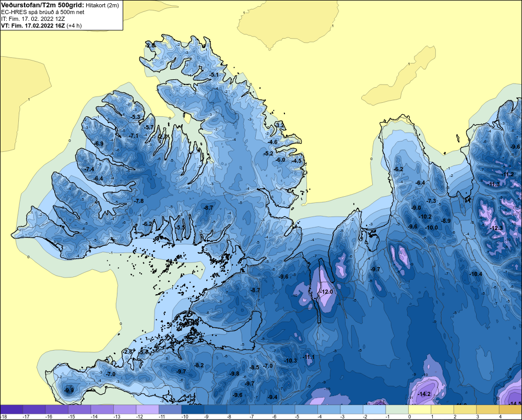Click the '-9.0' temperature value
Viewport: 522px width, 420px height.
pyautogui.click(x=416, y=208)
